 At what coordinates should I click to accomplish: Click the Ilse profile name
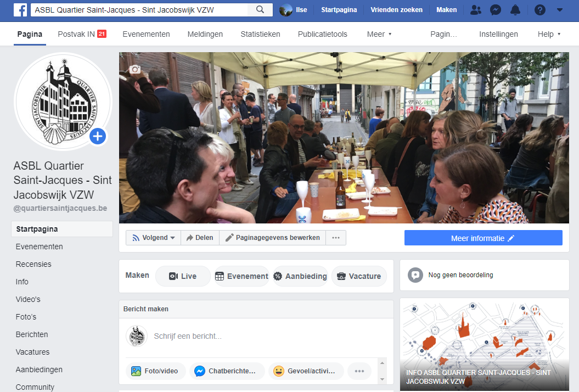[x=301, y=10]
